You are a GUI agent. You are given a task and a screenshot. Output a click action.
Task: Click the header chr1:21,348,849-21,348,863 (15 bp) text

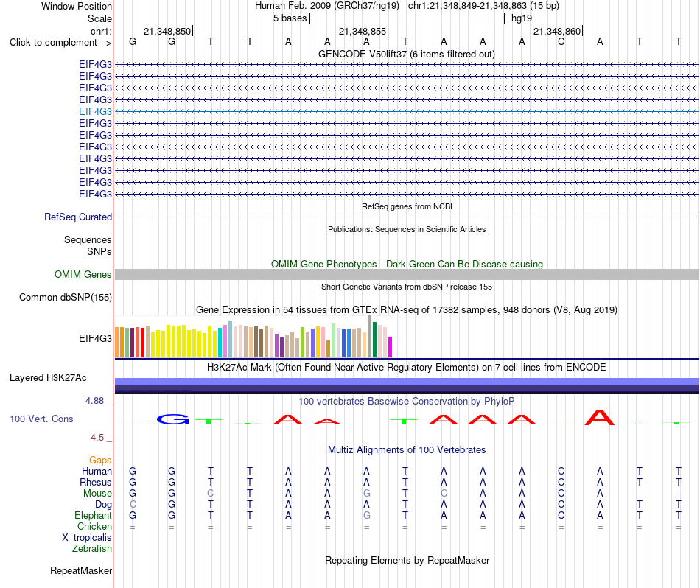(x=483, y=6)
